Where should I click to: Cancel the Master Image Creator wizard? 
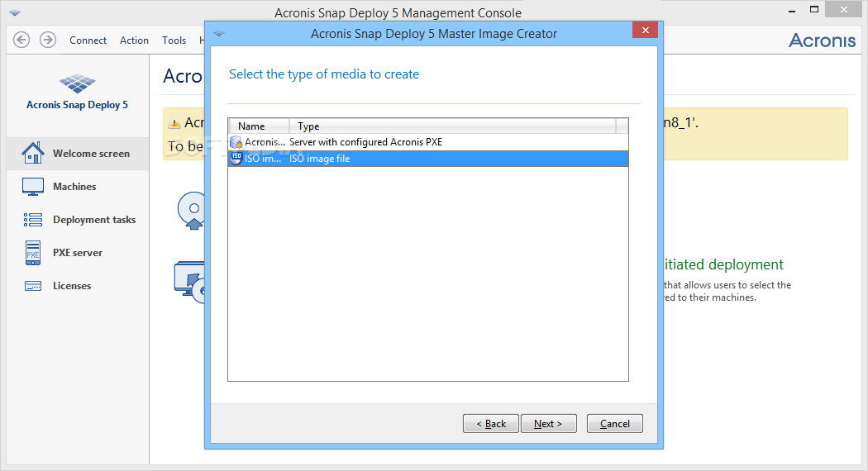point(615,423)
